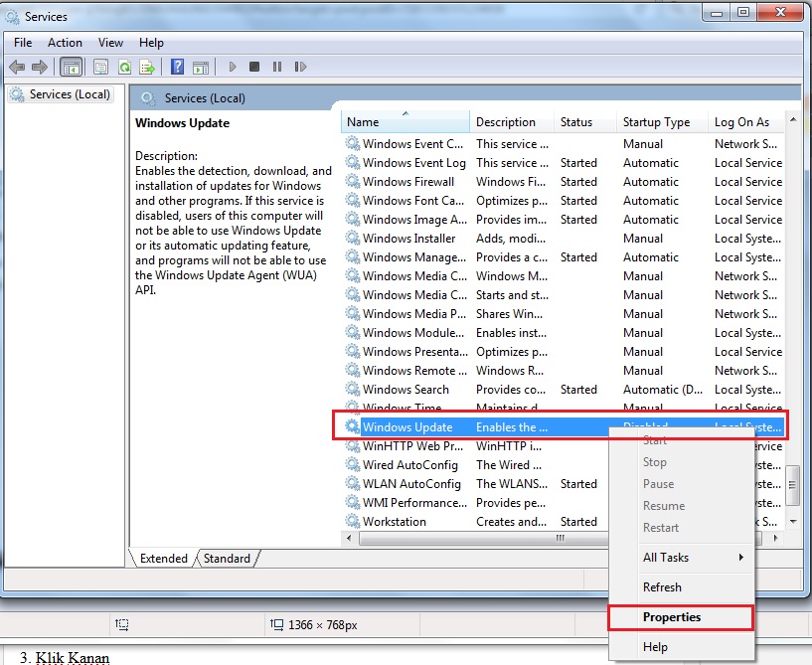Click the vertical scrollbar thumb
This screenshot has height=665, width=812.
point(792,485)
